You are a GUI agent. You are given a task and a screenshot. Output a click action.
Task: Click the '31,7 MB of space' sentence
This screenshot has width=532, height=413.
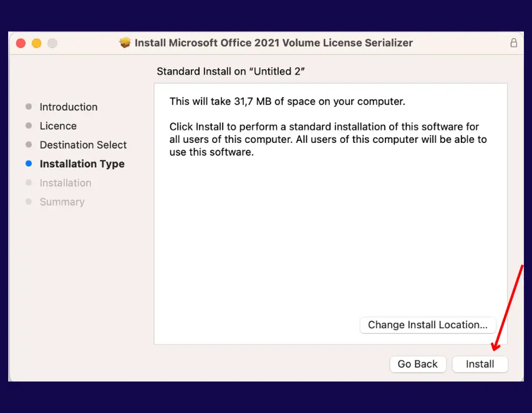point(288,102)
